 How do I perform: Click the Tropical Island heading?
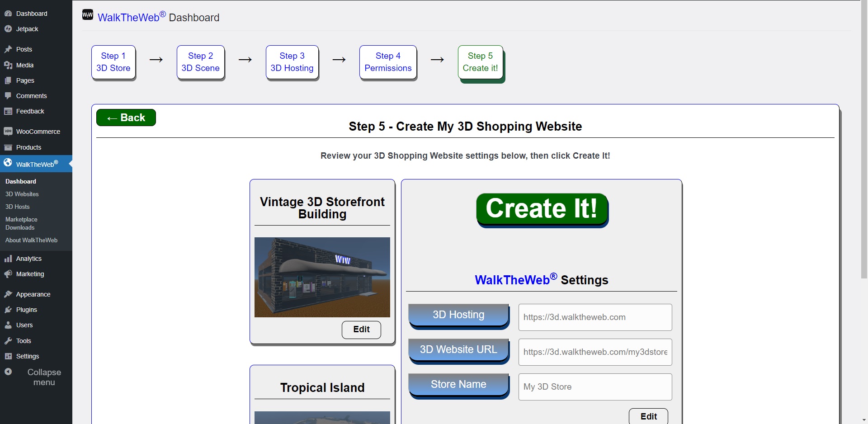[322, 388]
